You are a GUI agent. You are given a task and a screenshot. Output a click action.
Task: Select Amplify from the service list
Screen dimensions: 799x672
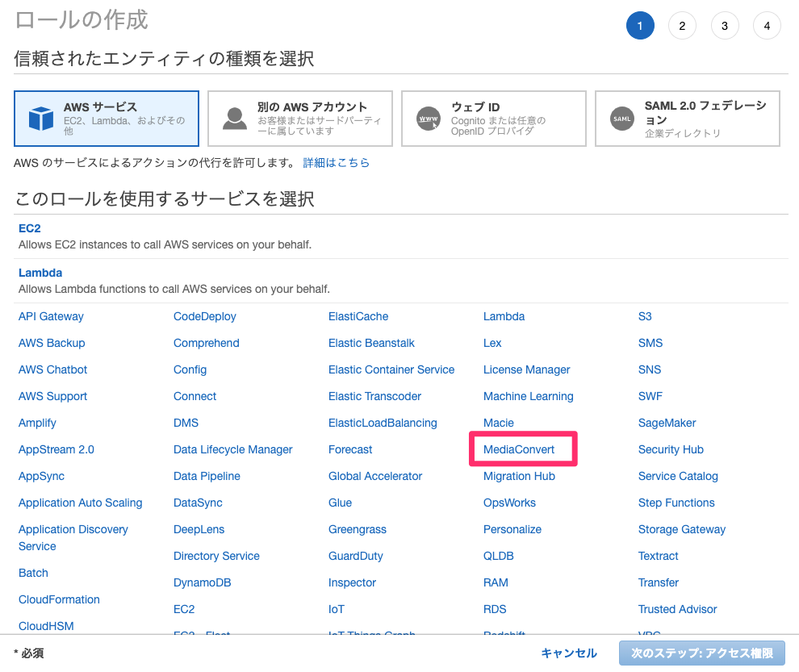tap(37, 423)
